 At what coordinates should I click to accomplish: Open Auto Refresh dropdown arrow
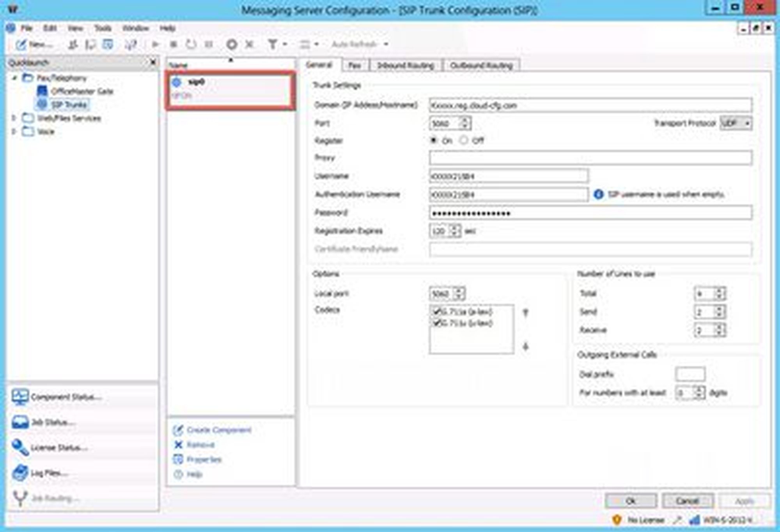(x=386, y=44)
